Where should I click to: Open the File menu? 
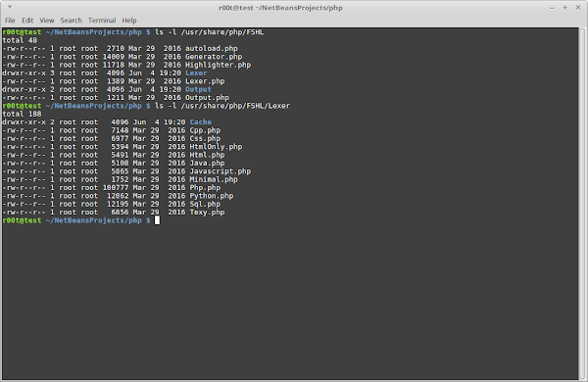(x=10, y=21)
